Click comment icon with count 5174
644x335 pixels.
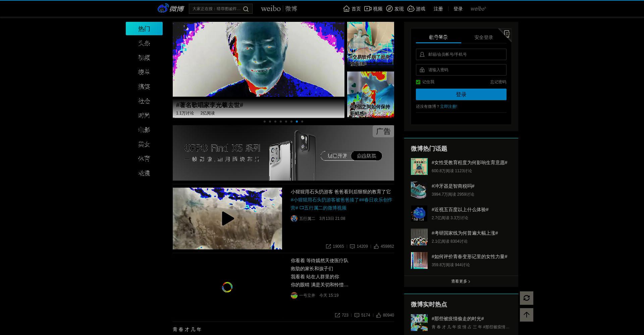357,315
